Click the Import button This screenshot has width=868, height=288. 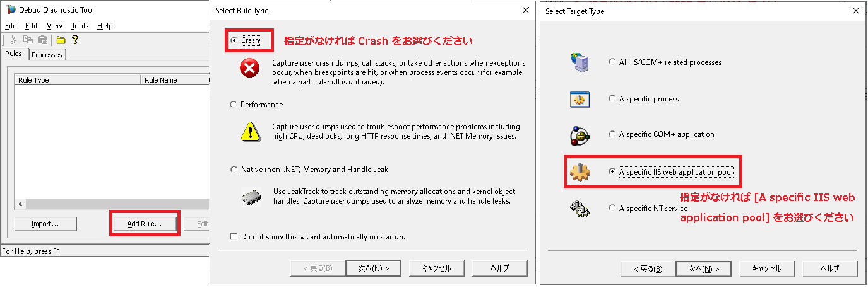(x=45, y=224)
